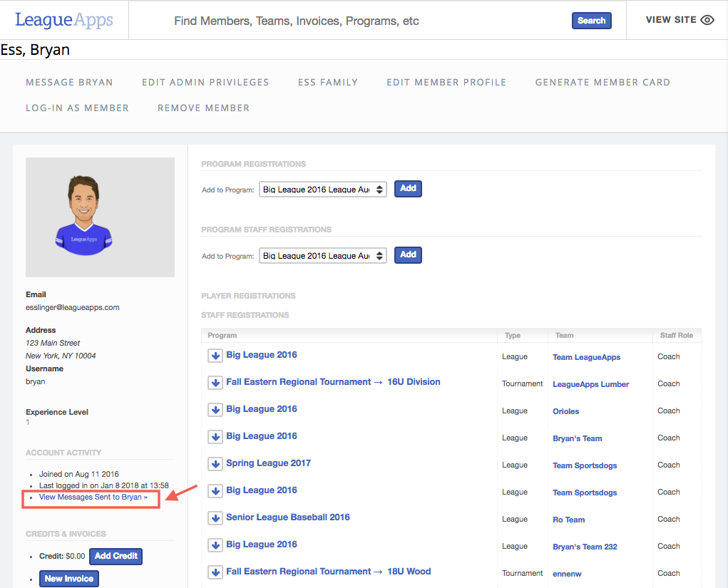728x588 pixels.
Task: Open View Messages Sent to Bryan link
Action: pyautogui.click(x=93, y=497)
